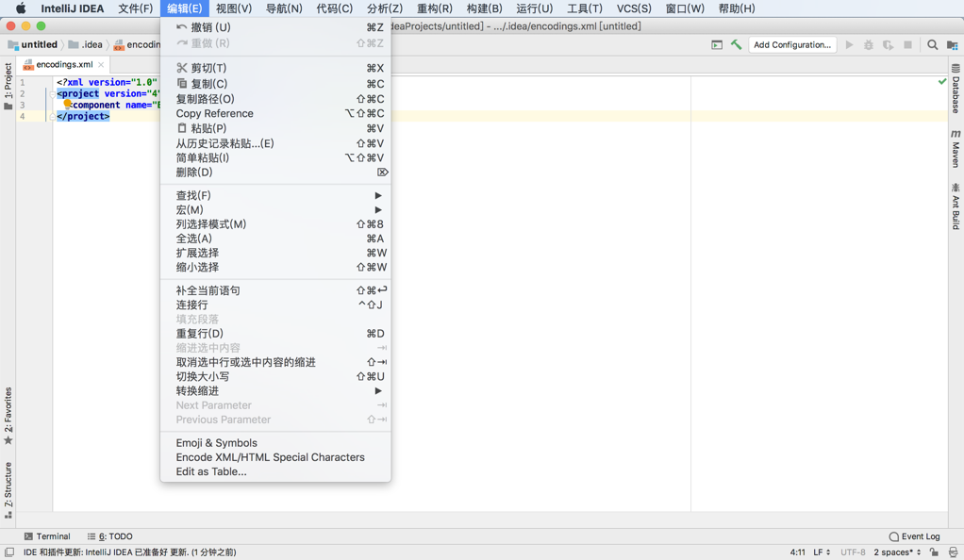Click the Debug bug icon

coord(869,45)
